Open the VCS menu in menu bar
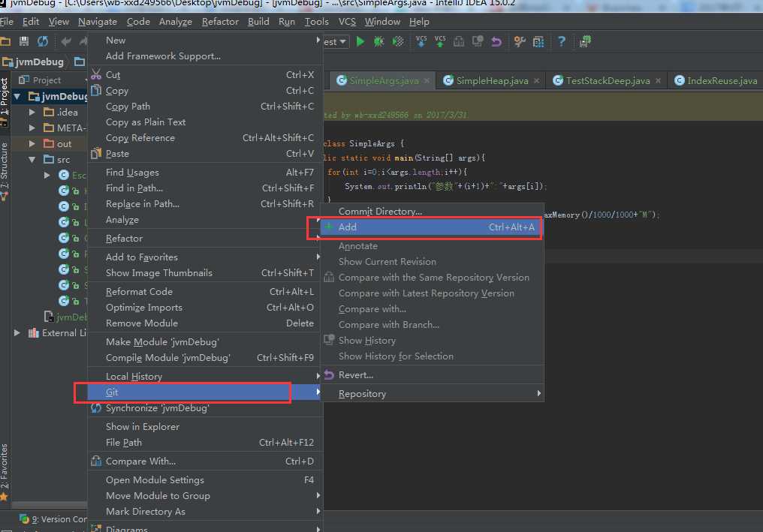Image resolution: width=763 pixels, height=532 pixels. click(x=347, y=22)
